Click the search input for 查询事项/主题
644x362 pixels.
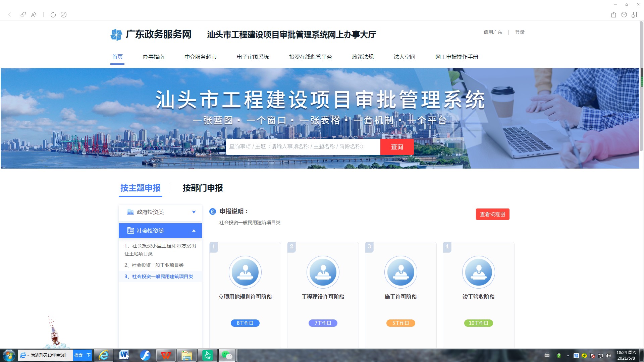tap(303, 147)
